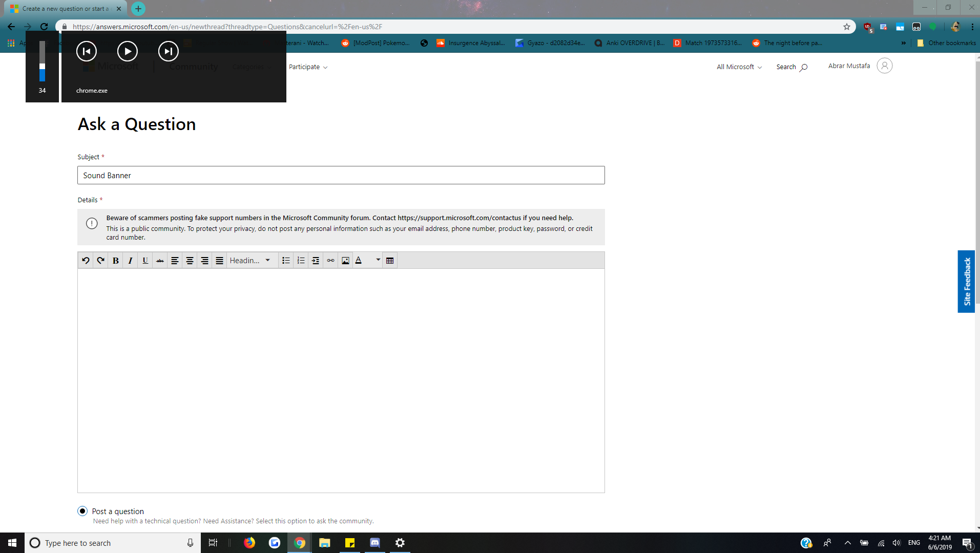Insert a bulleted list
980x553 pixels.
tap(286, 260)
